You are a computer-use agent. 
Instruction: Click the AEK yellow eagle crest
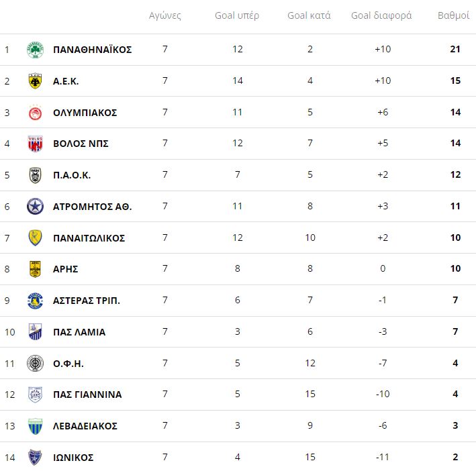(x=35, y=81)
